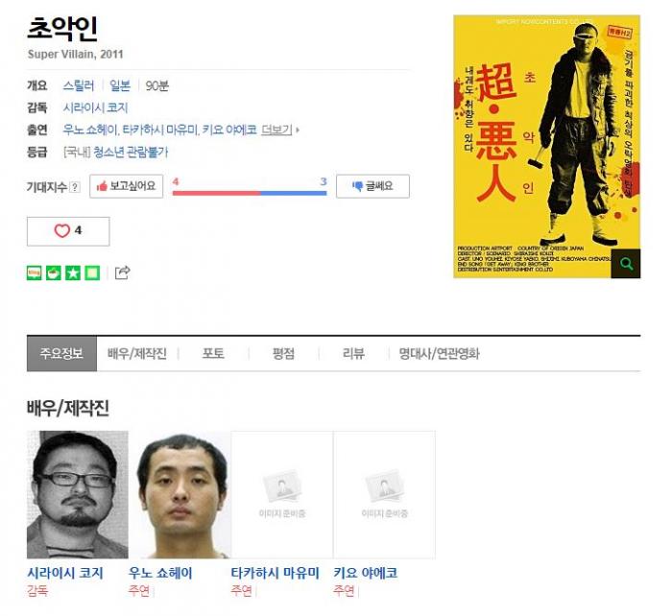This screenshot has width=672, height=616.
Task: Open the 명대사/연관영화 tab
Action: [440, 354]
